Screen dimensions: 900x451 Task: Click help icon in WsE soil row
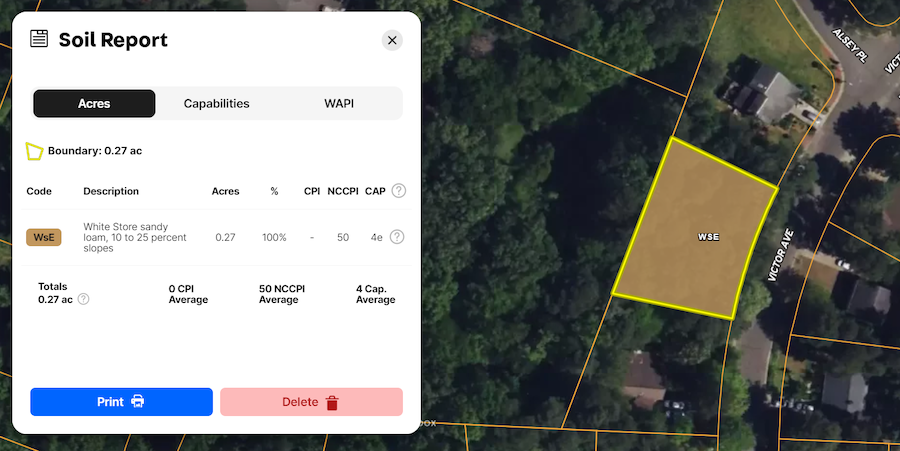(x=397, y=237)
